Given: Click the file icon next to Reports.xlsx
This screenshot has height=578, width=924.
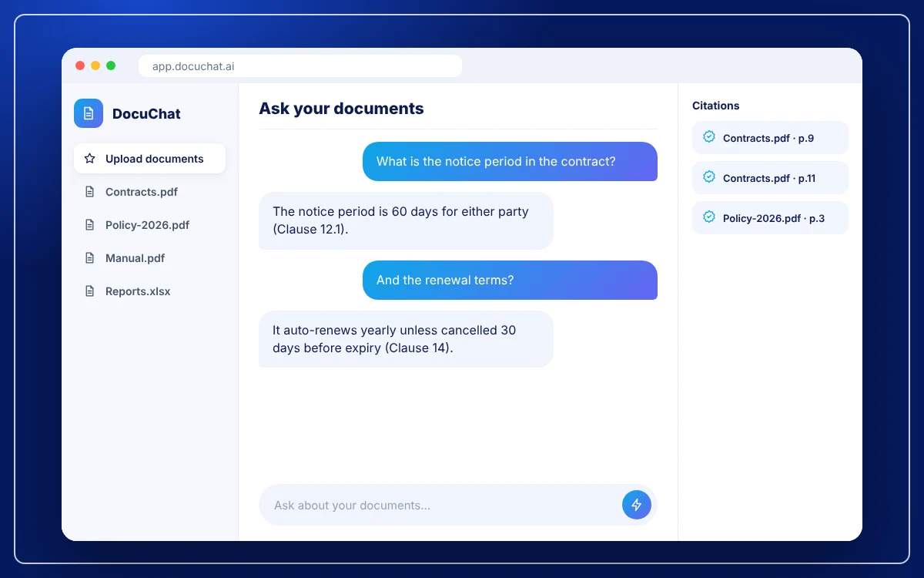Looking at the screenshot, I should (x=89, y=291).
